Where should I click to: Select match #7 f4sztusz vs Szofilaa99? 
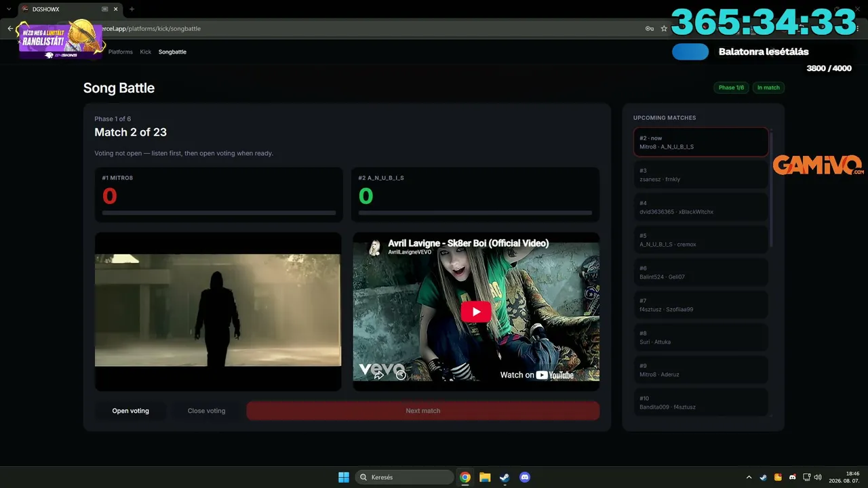(701, 305)
